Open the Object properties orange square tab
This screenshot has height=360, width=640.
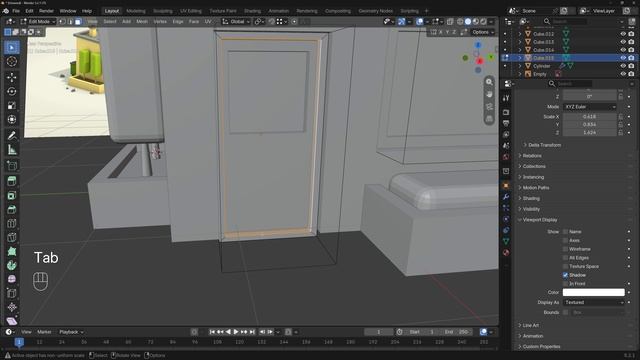pos(506,186)
